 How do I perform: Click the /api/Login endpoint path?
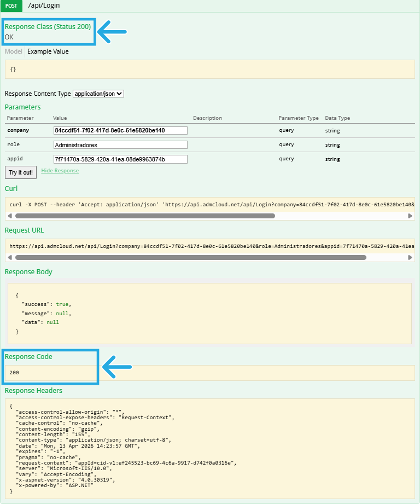[43, 5]
